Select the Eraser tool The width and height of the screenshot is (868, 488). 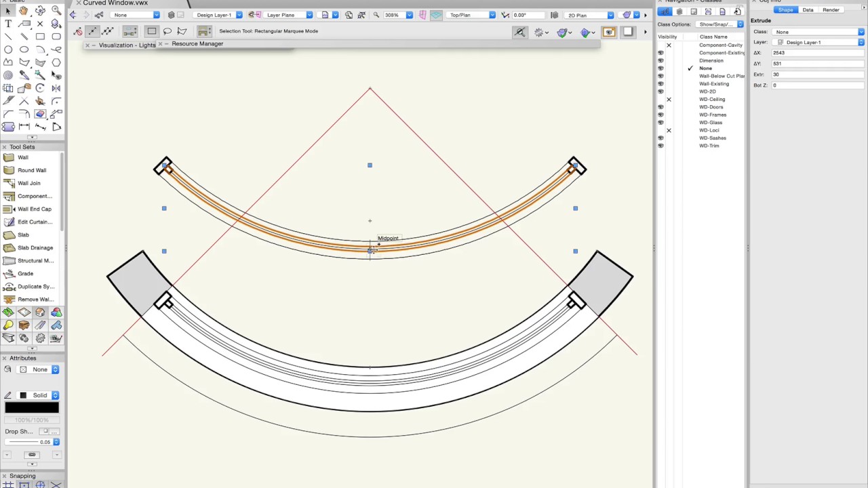40,114
